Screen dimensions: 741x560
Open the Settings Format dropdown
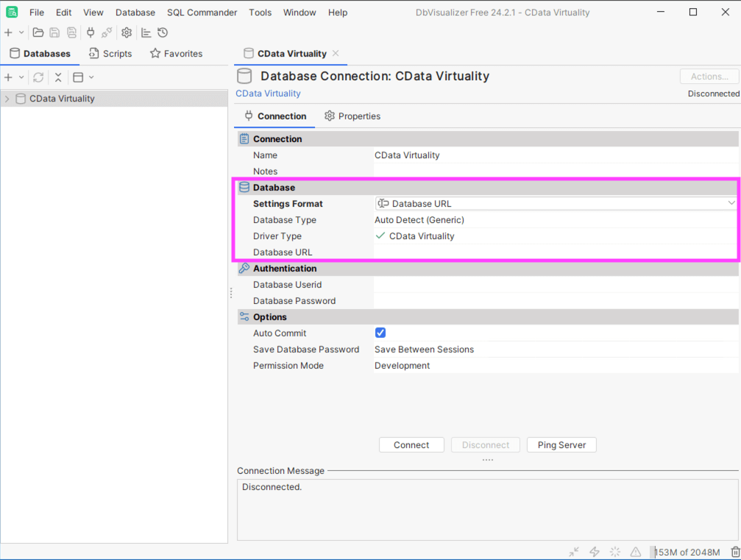[x=555, y=204]
